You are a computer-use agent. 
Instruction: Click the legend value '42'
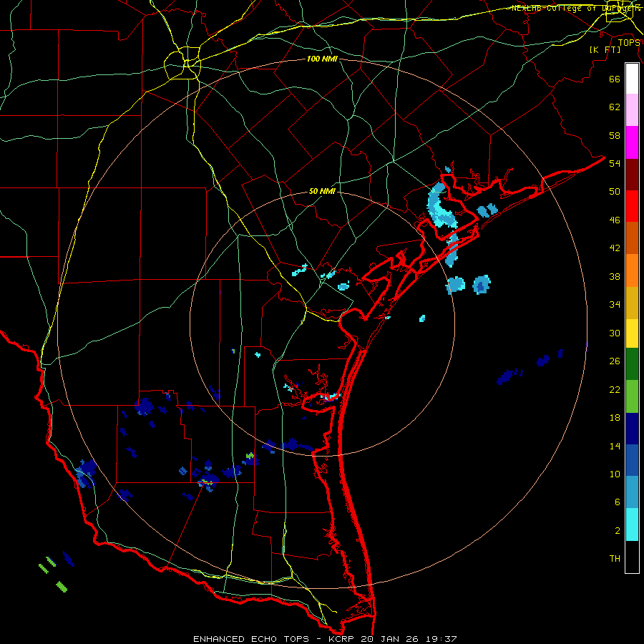(615, 248)
